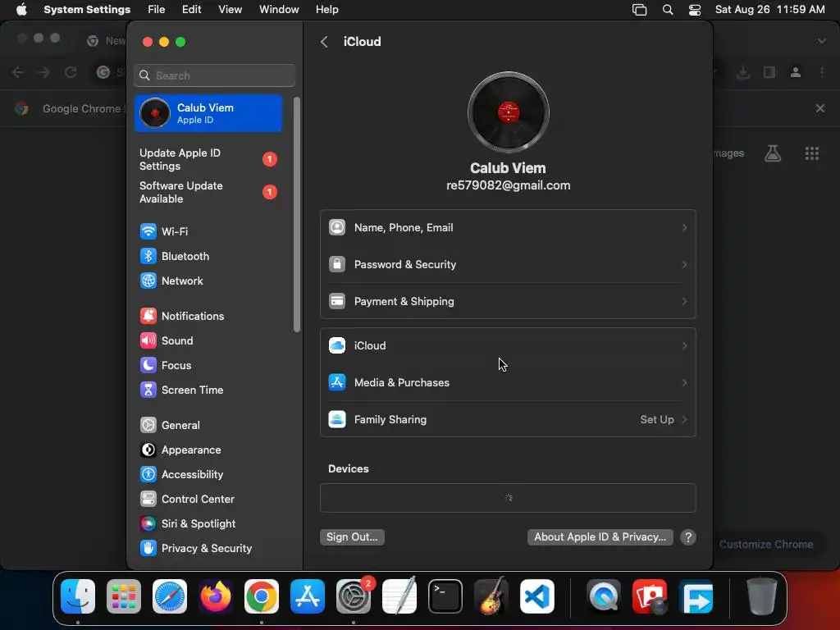This screenshot has height=630, width=840.
Task: Open Search Labs flask icon in Chrome
Action: (x=773, y=153)
